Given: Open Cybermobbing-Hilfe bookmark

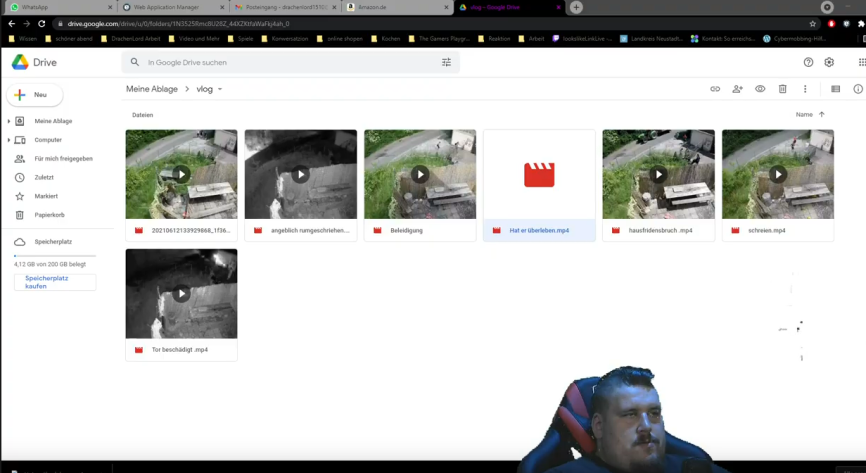Looking at the screenshot, I should [x=795, y=39].
